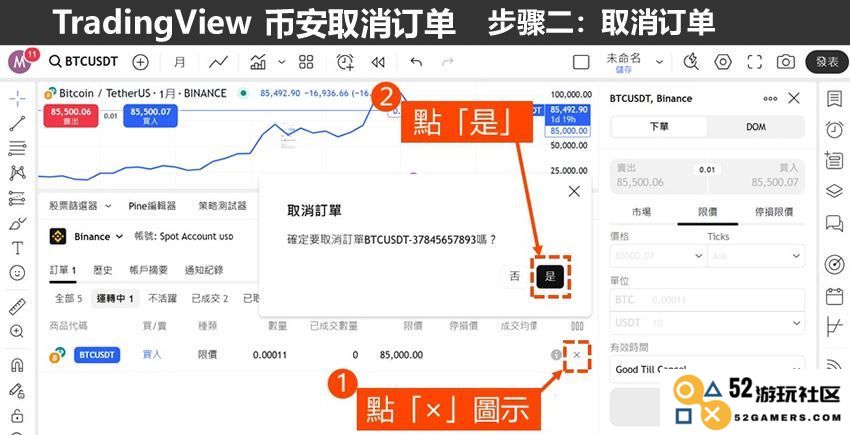
Task: Click the compare or add symbol plus icon
Action: pos(140,62)
